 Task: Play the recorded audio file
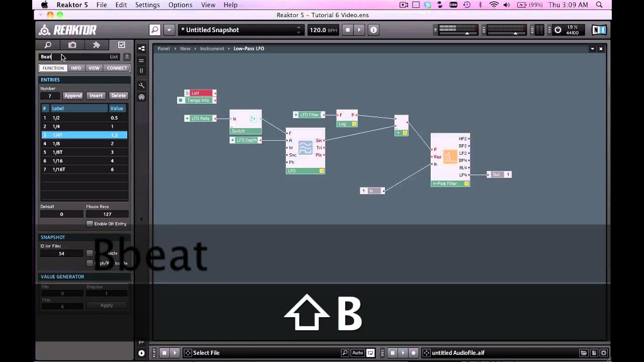click(403, 353)
